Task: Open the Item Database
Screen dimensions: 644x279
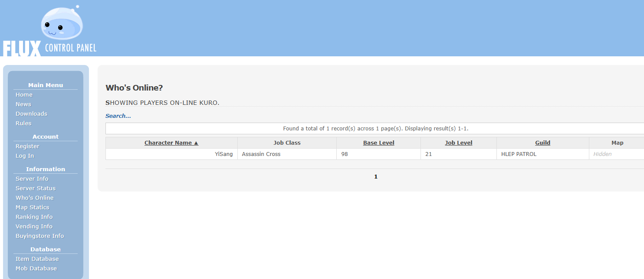Action: click(37, 259)
